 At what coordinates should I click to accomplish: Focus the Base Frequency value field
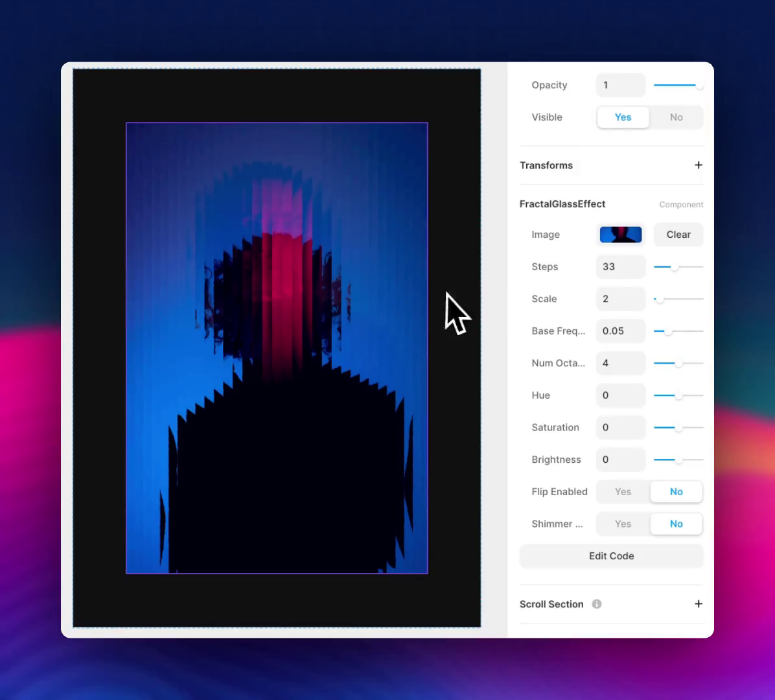click(x=620, y=331)
